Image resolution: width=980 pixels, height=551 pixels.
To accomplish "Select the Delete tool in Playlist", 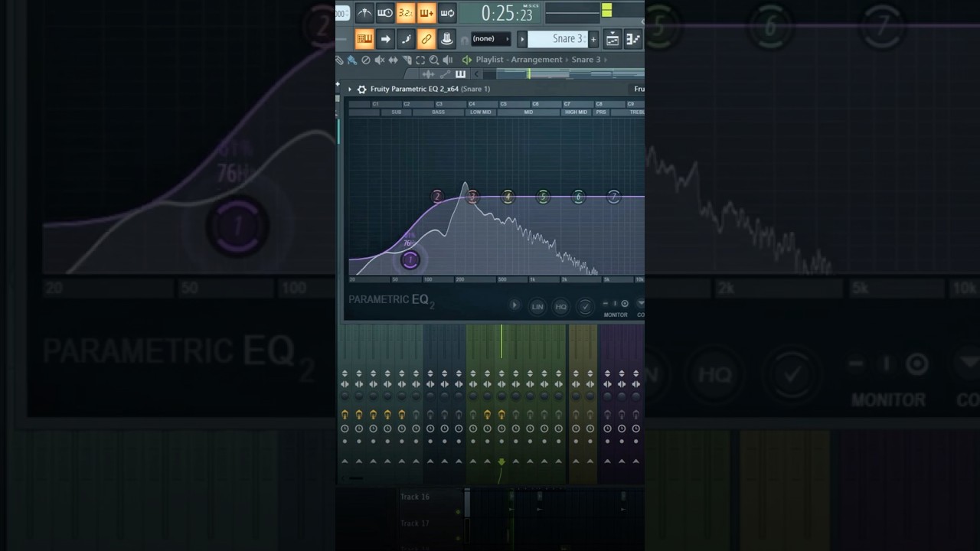I will [366, 60].
